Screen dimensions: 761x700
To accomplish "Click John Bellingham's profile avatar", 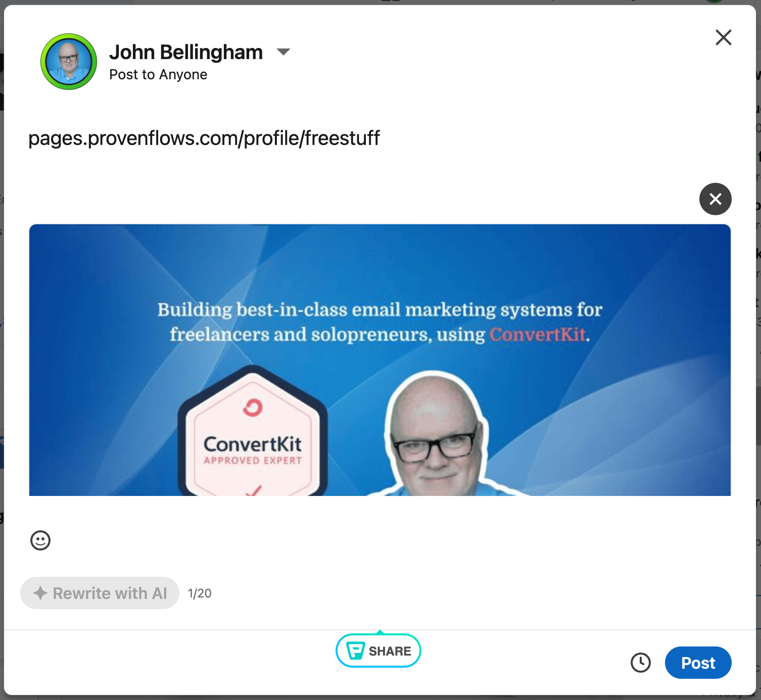I will [69, 62].
